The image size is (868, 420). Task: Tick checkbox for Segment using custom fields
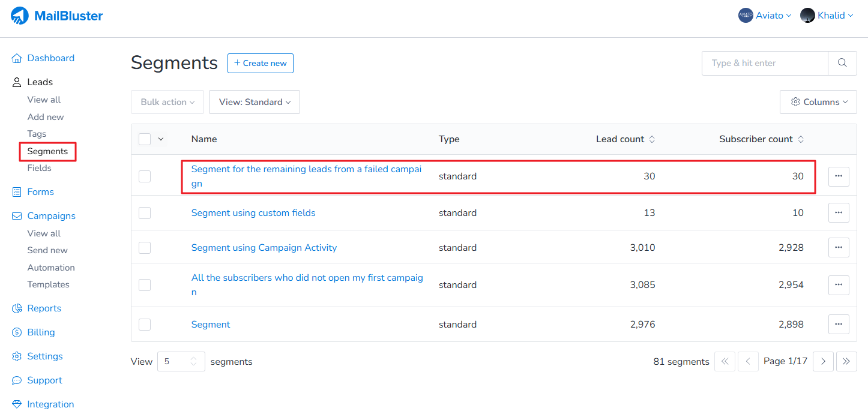click(145, 213)
